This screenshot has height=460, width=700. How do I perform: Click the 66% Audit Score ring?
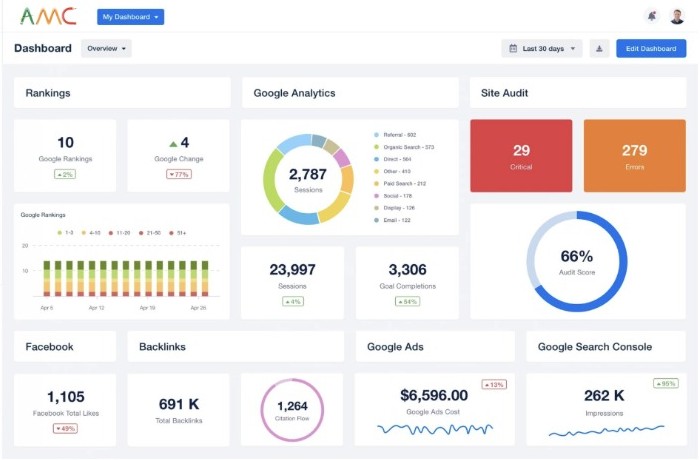point(577,261)
